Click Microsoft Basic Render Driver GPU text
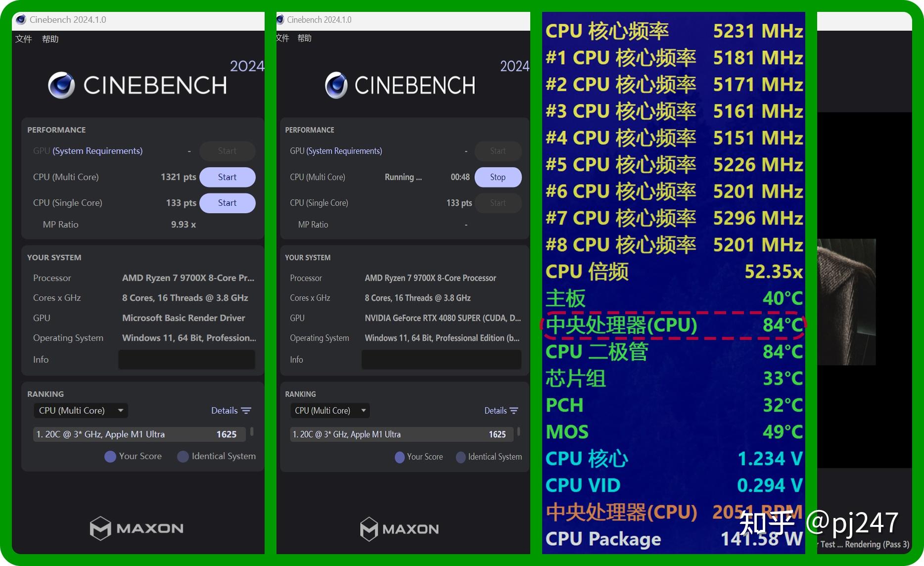Image resolution: width=924 pixels, height=566 pixels. [184, 318]
